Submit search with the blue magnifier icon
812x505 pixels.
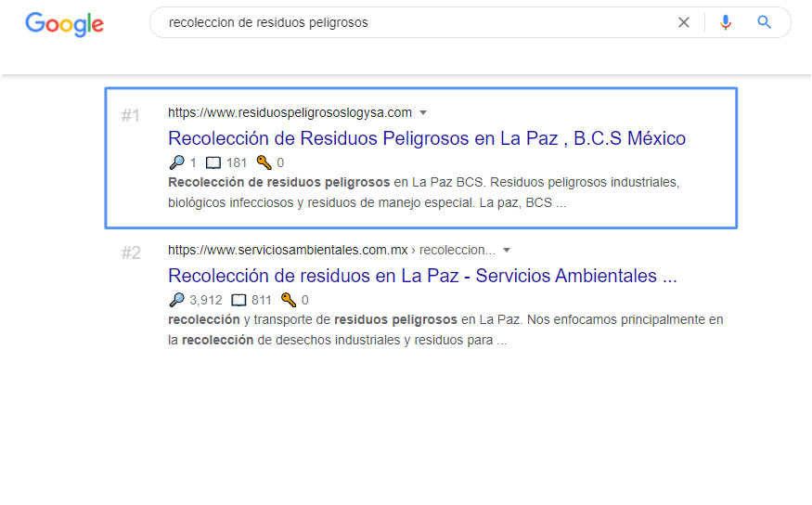[765, 22]
